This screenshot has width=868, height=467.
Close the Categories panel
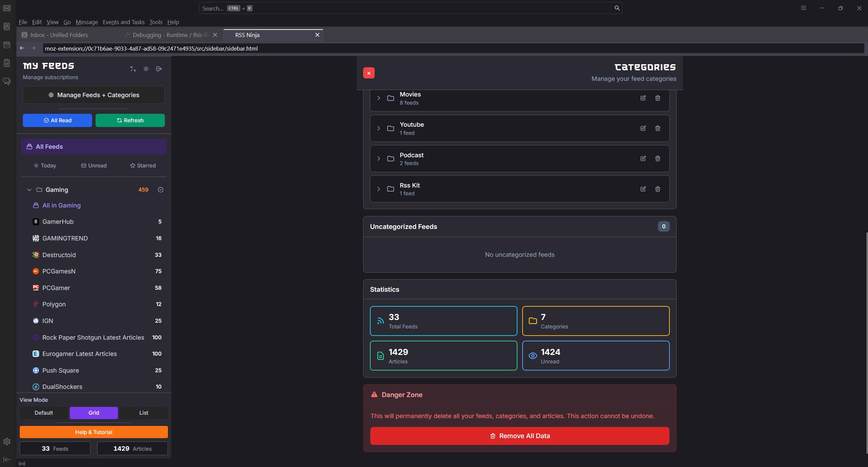369,73
